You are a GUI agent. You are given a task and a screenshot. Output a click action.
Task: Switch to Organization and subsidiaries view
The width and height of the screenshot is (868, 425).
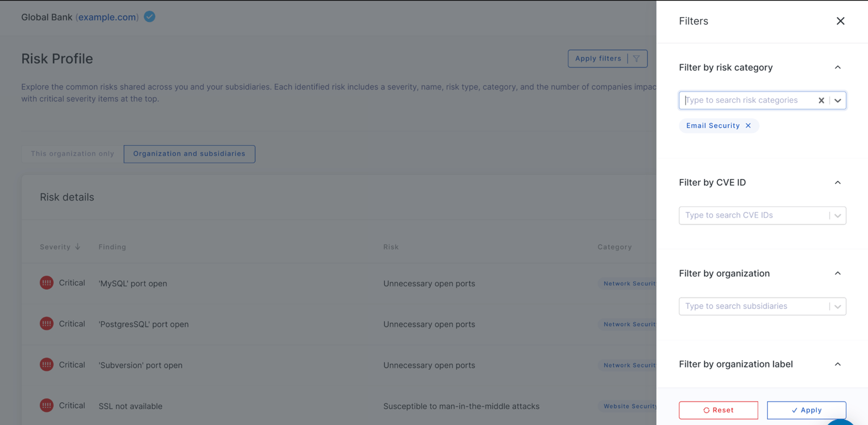point(189,154)
